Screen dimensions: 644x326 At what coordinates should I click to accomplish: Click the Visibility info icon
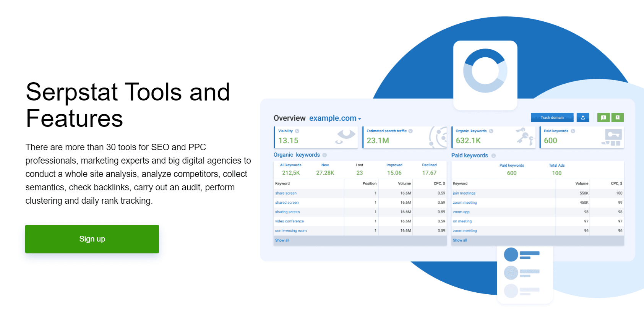pyautogui.click(x=297, y=131)
